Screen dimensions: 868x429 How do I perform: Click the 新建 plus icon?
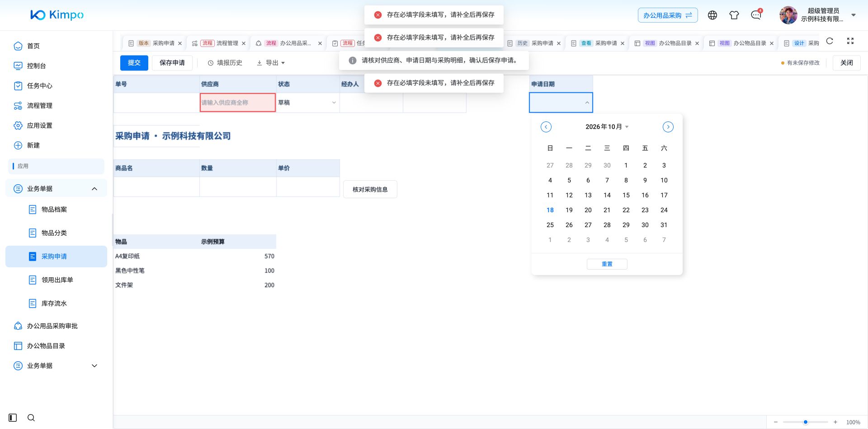coord(18,145)
